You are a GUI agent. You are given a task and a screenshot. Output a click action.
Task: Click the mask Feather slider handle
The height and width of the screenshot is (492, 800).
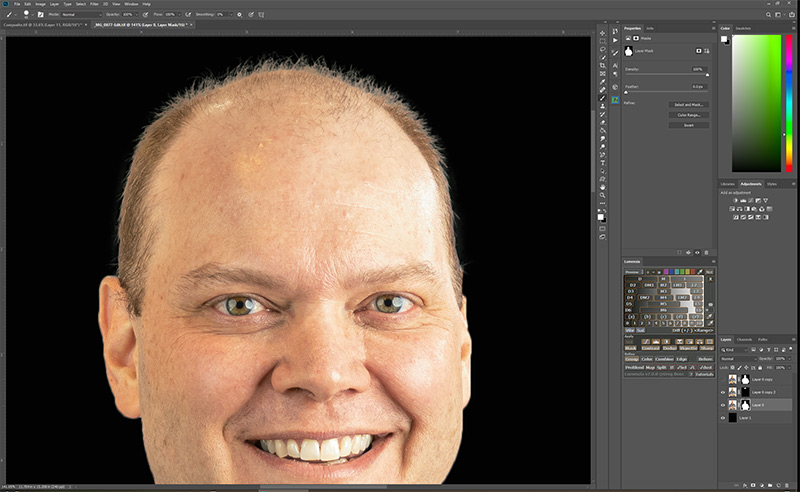pyautogui.click(x=626, y=92)
